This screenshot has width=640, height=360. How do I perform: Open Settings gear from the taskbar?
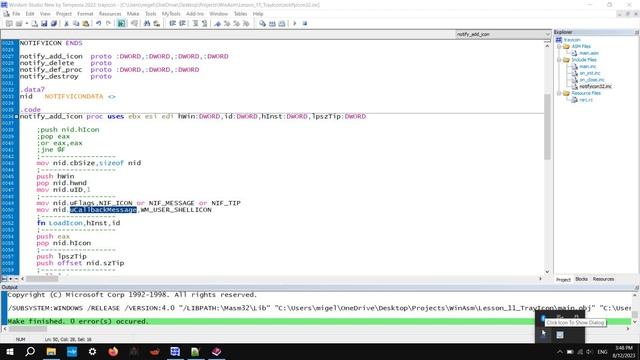(x=92, y=351)
